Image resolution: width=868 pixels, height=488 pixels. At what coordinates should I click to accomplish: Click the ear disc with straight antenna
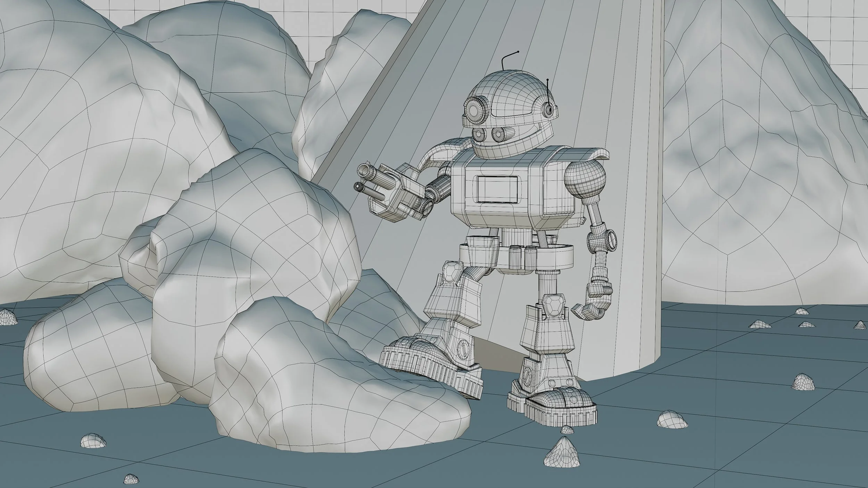point(549,110)
